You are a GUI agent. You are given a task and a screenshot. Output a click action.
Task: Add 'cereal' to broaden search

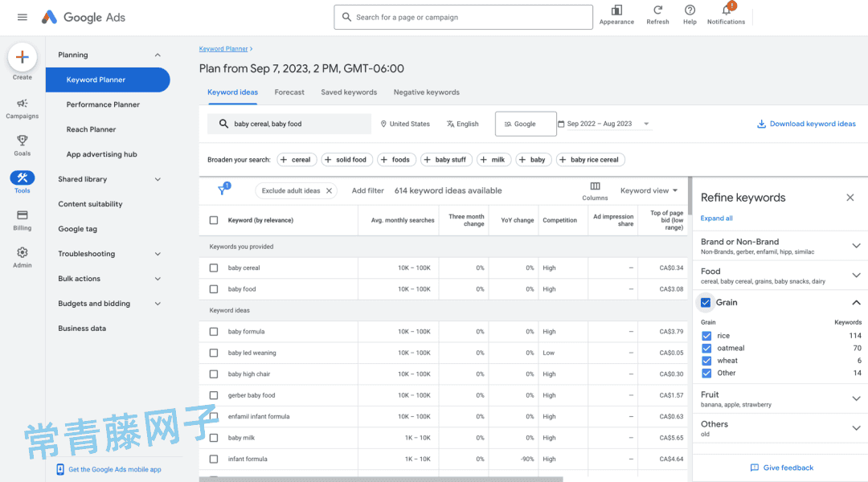click(297, 160)
